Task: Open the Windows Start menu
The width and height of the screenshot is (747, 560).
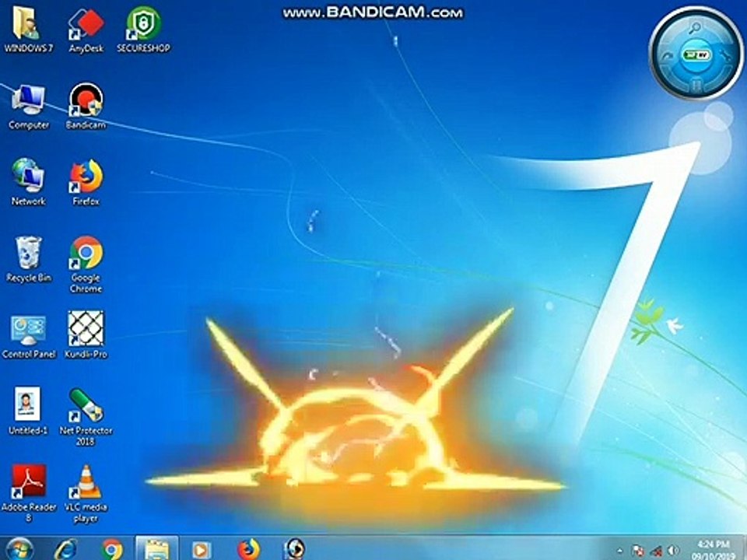Action: (20, 549)
